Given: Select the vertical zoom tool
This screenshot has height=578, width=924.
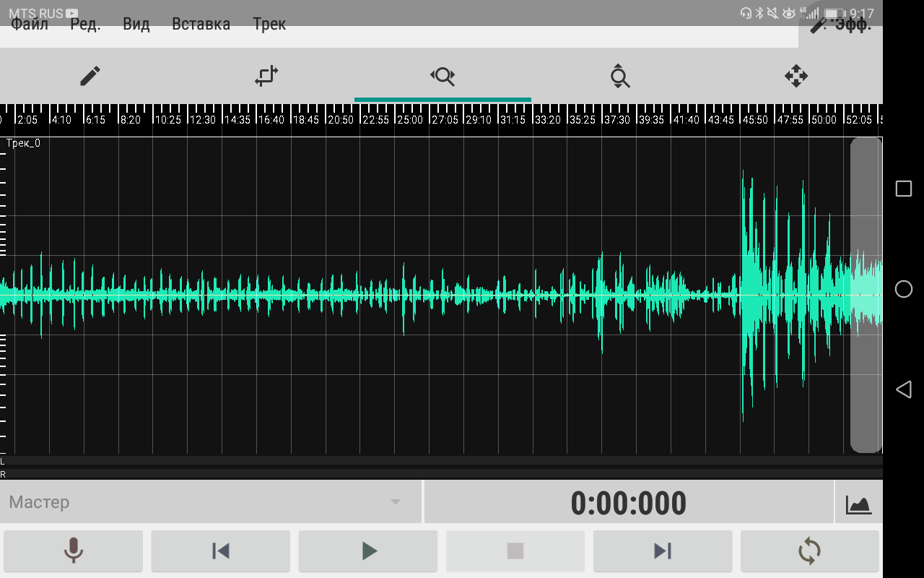Looking at the screenshot, I should pyautogui.click(x=619, y=76).
